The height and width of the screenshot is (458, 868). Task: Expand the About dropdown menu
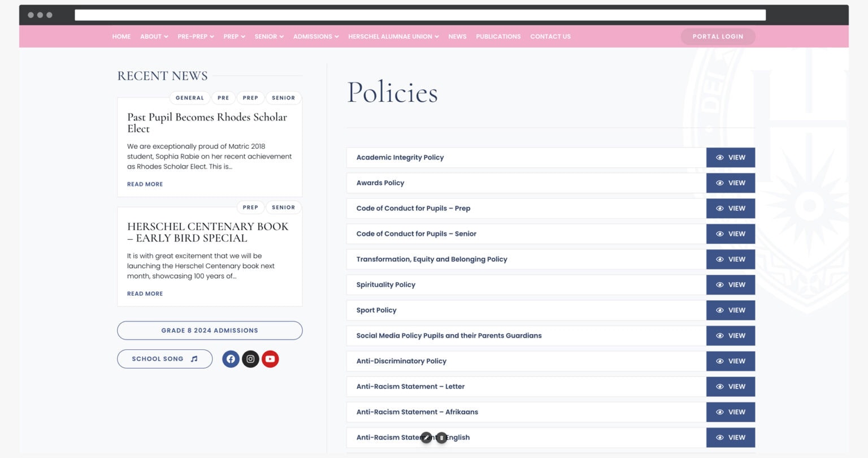click(154, 37)
